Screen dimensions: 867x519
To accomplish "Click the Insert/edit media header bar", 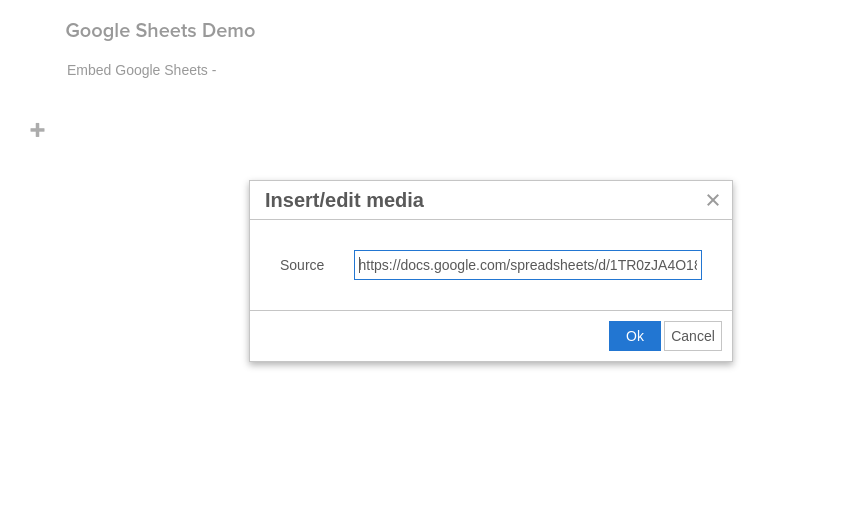I will [491, 200].
